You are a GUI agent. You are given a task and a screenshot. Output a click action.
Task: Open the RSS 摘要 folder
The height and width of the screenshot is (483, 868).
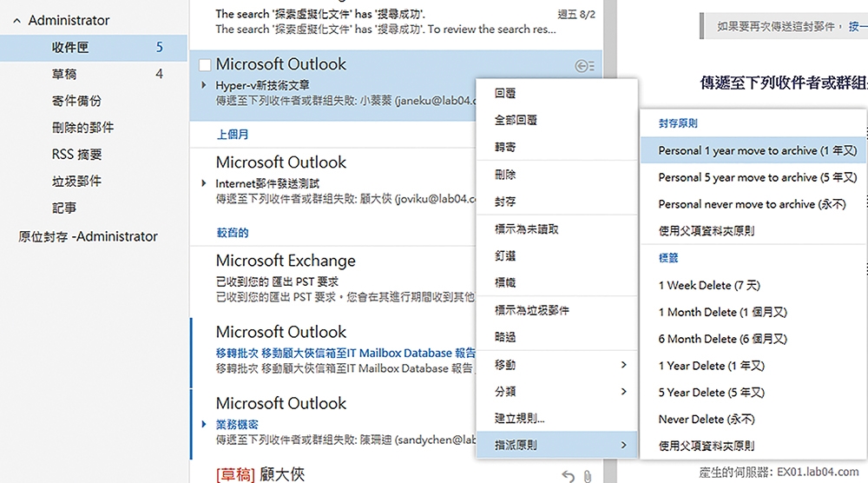tap(94, 155)
